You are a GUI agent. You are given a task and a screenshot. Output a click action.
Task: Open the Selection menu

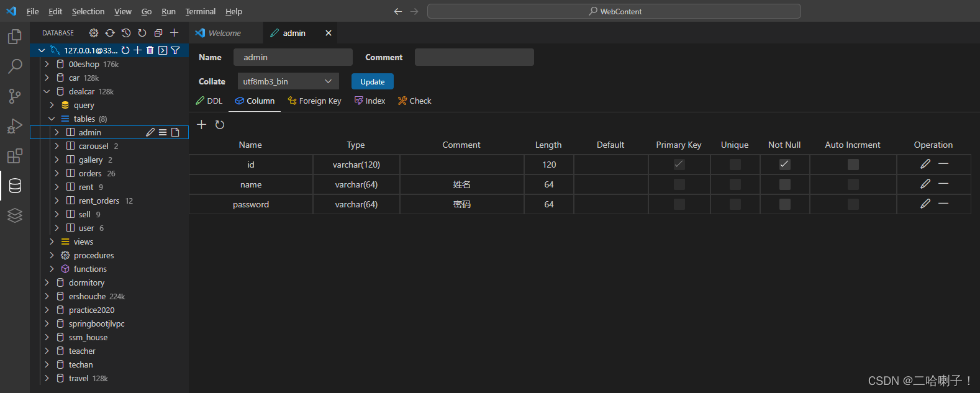[88, 11]
